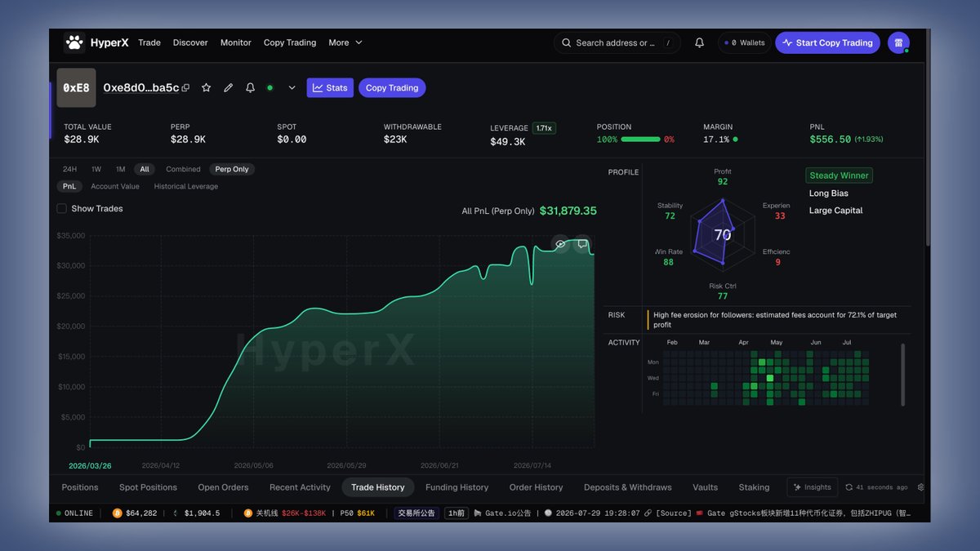
Task: Switch to the Positions tab
Action: (80, 487)
